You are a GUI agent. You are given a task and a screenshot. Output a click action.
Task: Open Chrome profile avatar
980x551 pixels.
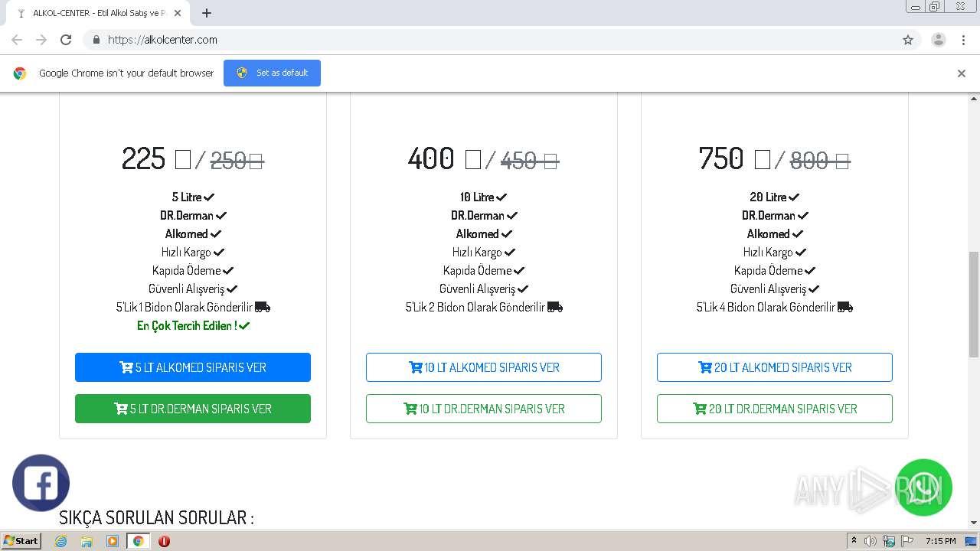point(939,40)
